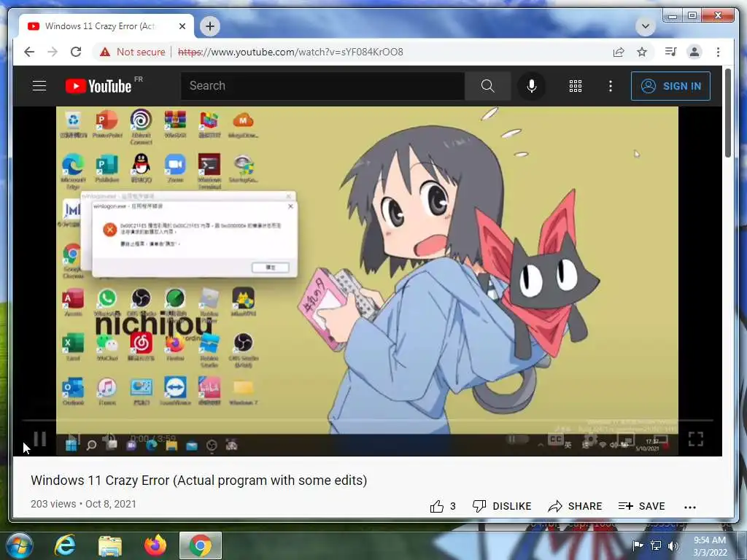Switch video to theater mode
The height and width of the screenshot is (560, 747).
pos(661,438)
